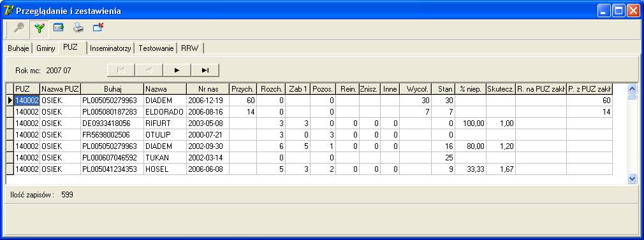
Task: Select the PUZ tab
Action: [70, 47]
